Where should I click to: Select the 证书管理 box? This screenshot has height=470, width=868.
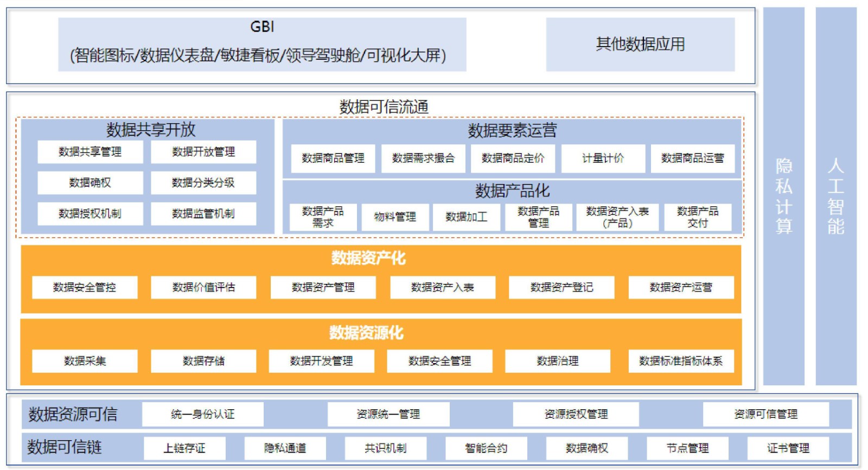pyautogui.click(x=788, y=448)
